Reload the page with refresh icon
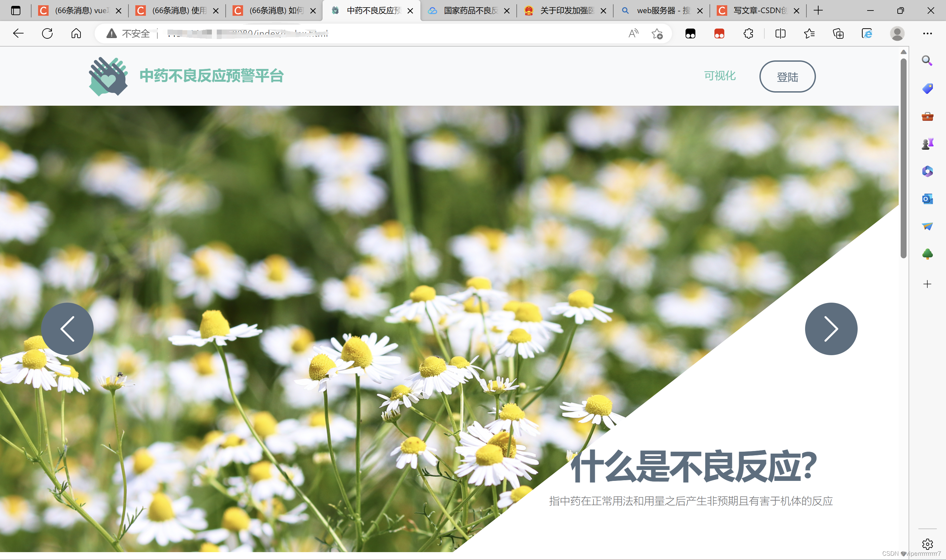This screenshot has width=946, height=560. coord(47,33)
